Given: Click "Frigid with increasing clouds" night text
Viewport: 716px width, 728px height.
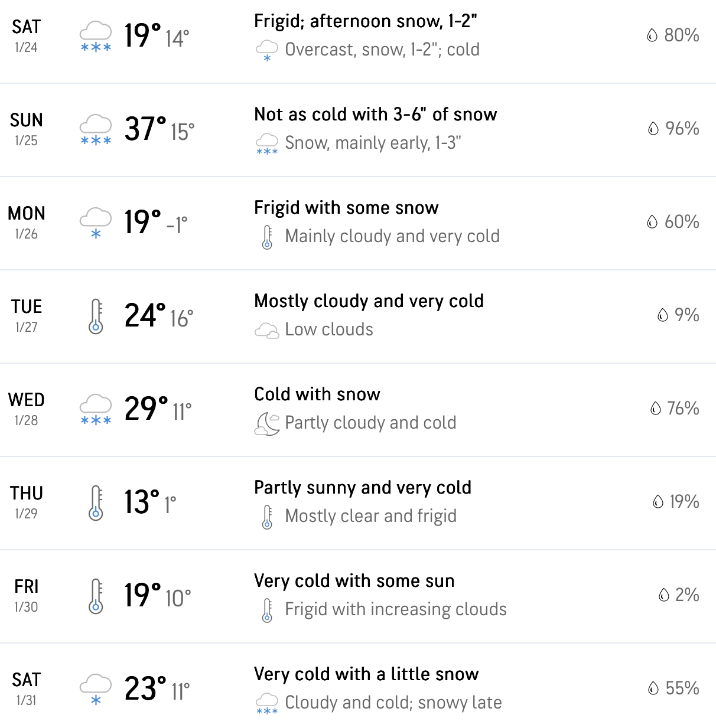Looking at the screenshot, I should [396, 609].
